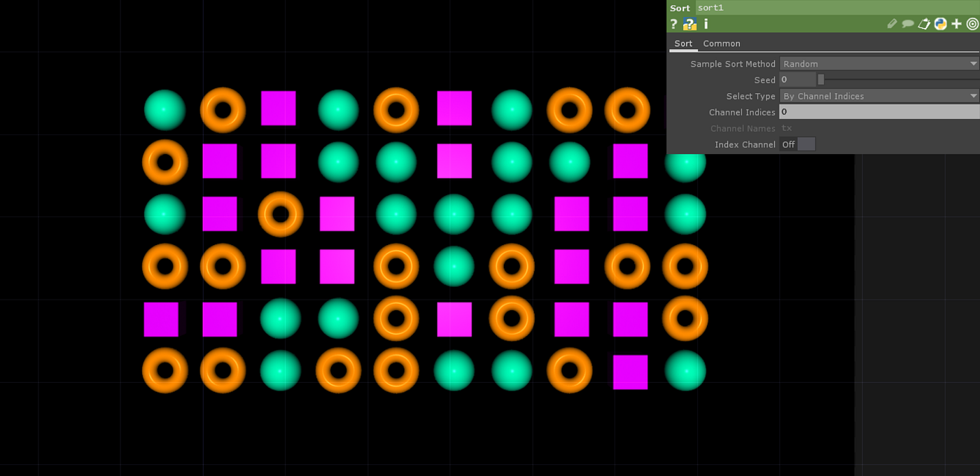The height and width of the screenshot is (476, 980).
Task: Click the 'Sort' operator type label
Action: click(x=680, y=8)
